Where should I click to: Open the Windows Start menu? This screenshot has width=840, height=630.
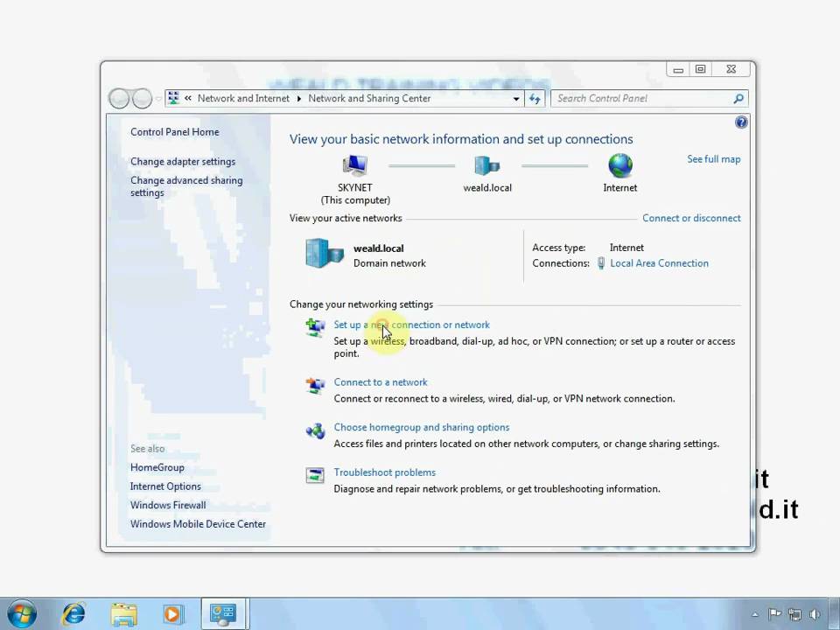[22, 614]
